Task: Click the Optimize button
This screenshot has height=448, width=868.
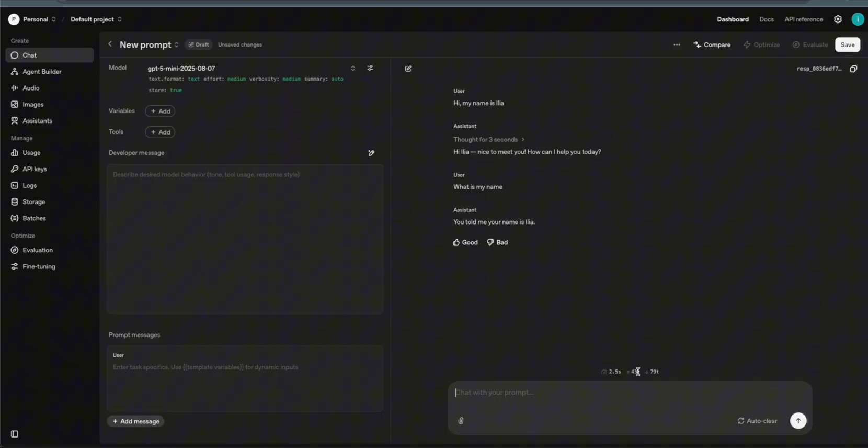Action: point(761,45)
